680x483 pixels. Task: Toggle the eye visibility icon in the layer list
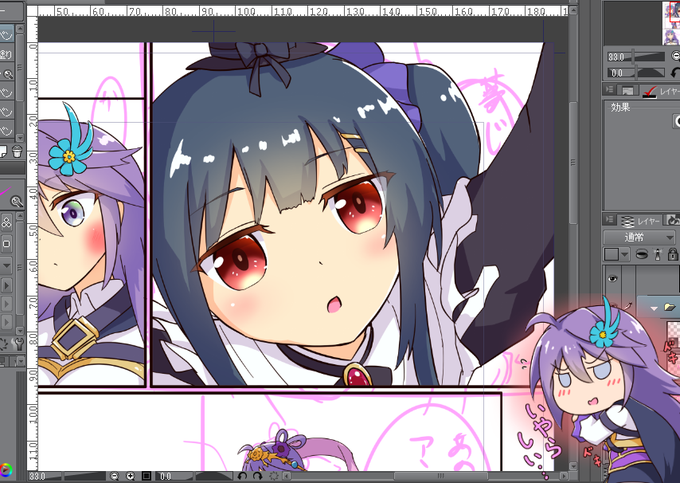612,279
